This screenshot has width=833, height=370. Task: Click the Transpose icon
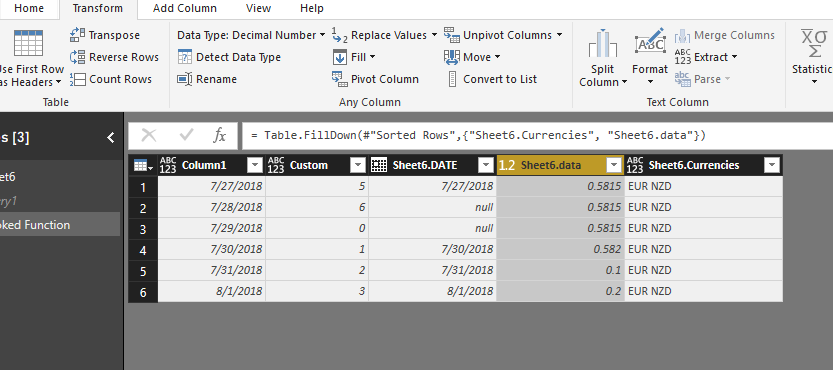point(78,35)
